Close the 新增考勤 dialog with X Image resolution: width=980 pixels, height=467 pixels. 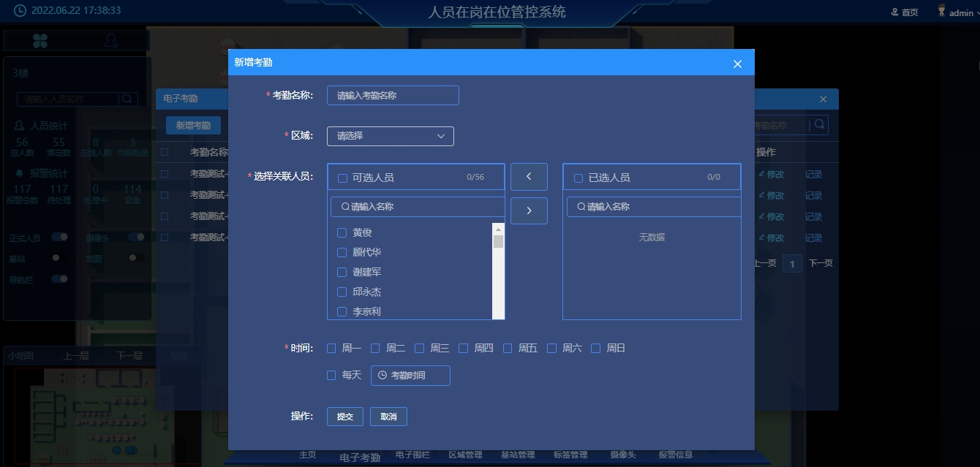(737, 64)
